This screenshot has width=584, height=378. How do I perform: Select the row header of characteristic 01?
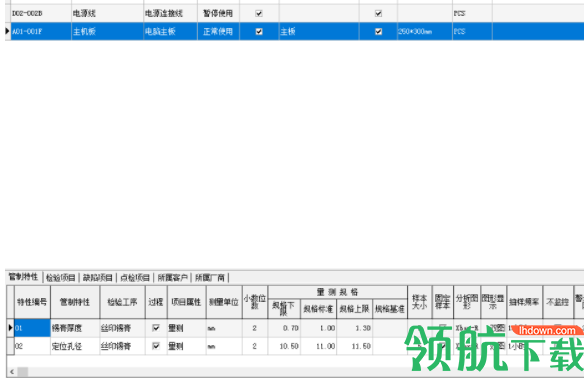click(x=10, y=328)
